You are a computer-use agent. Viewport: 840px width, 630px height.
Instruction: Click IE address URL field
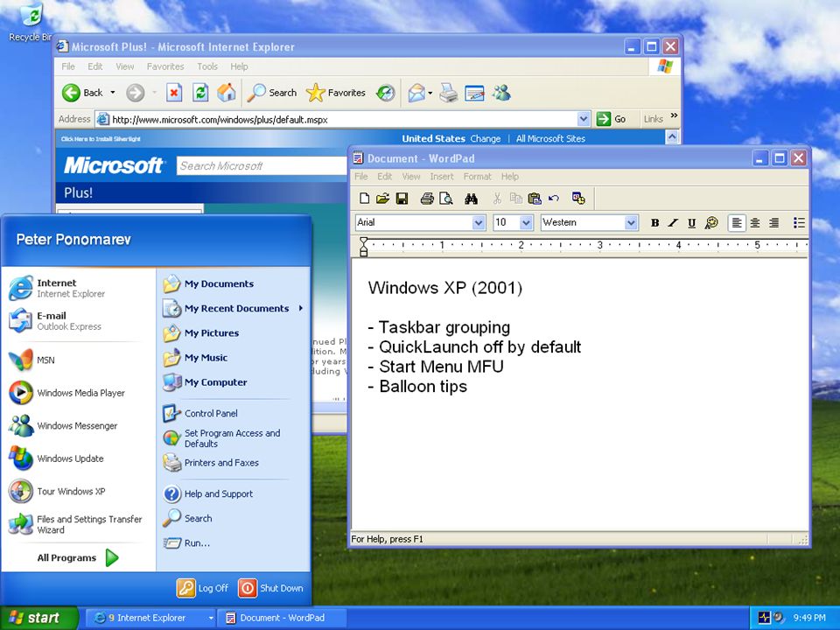pos(343,119)
